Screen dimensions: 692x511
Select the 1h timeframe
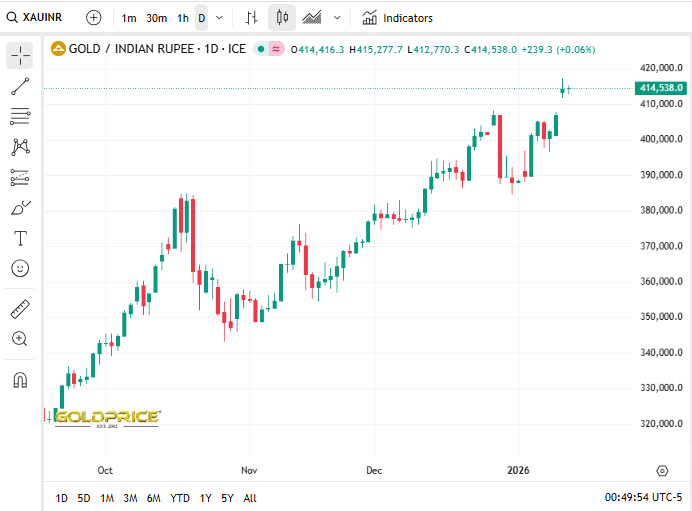(x=183, y=18)
